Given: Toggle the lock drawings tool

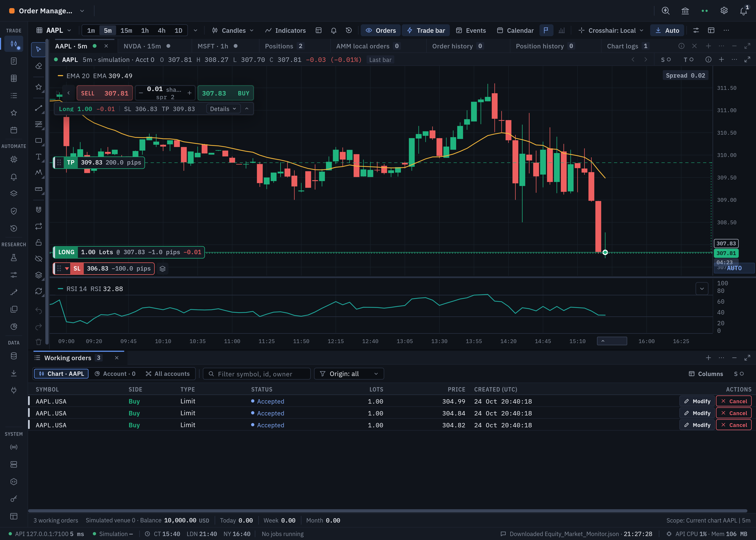Looking at the screenshot, I should pyautogui.click(x=39, y=242).
